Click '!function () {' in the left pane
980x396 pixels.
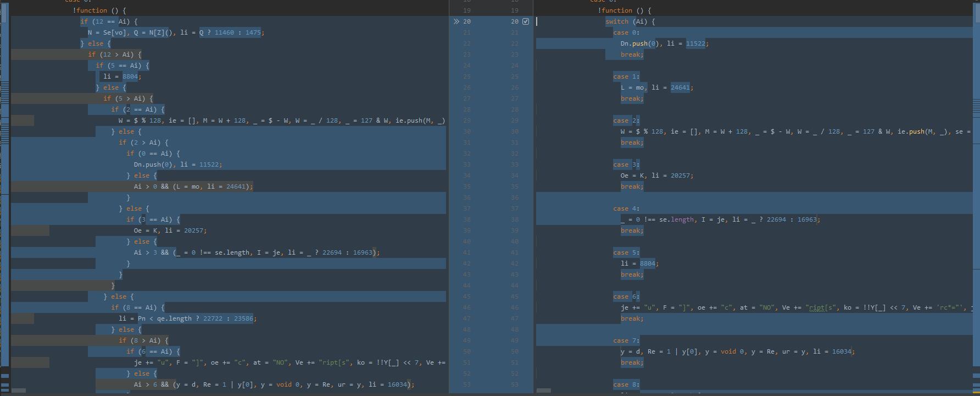[99, 10]
